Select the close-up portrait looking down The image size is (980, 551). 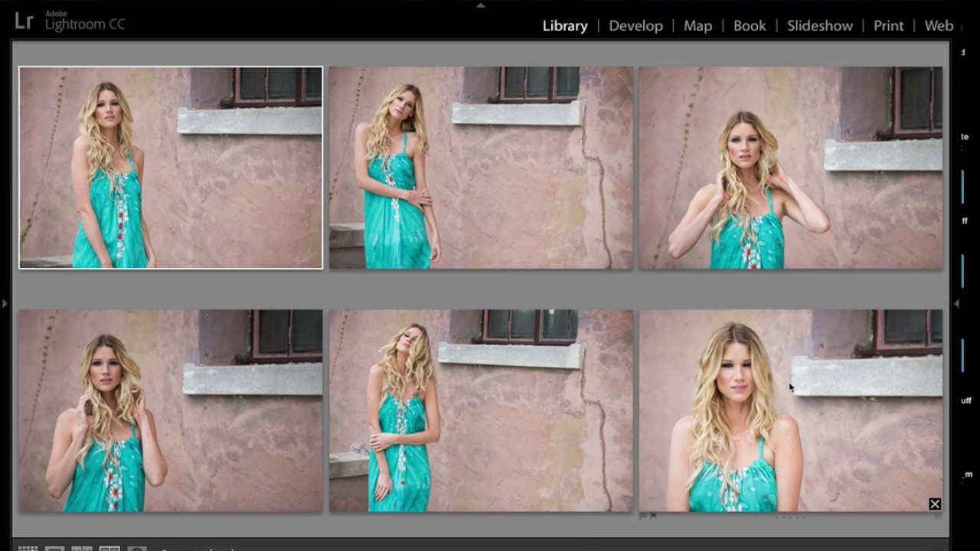pos(791,410)
